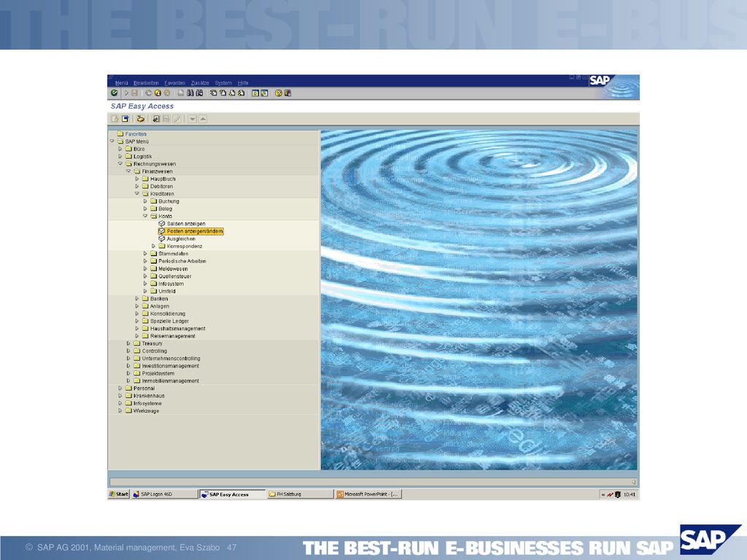The height and width of the screenshot is (560, 747).
Task: Open the Bearbeiten menu
Action: pyautogui.click(x=146, y=83)
